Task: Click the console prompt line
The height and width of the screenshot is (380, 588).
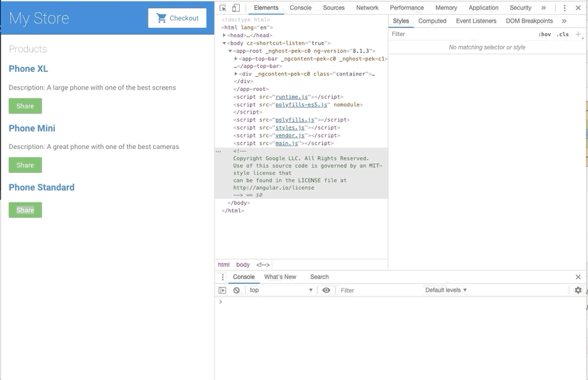Action: 400,302
